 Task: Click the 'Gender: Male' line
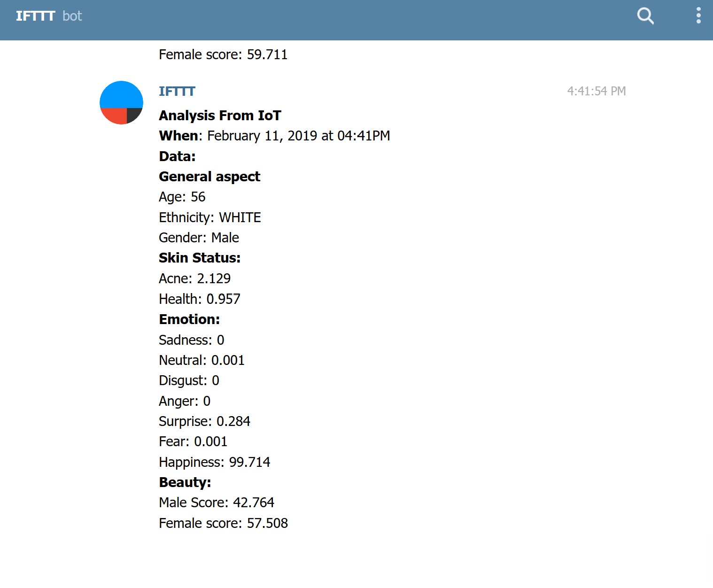click(x=199, y=238)
